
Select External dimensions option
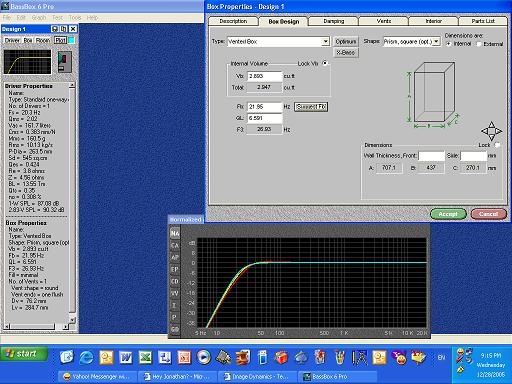[x=479, y=44]
